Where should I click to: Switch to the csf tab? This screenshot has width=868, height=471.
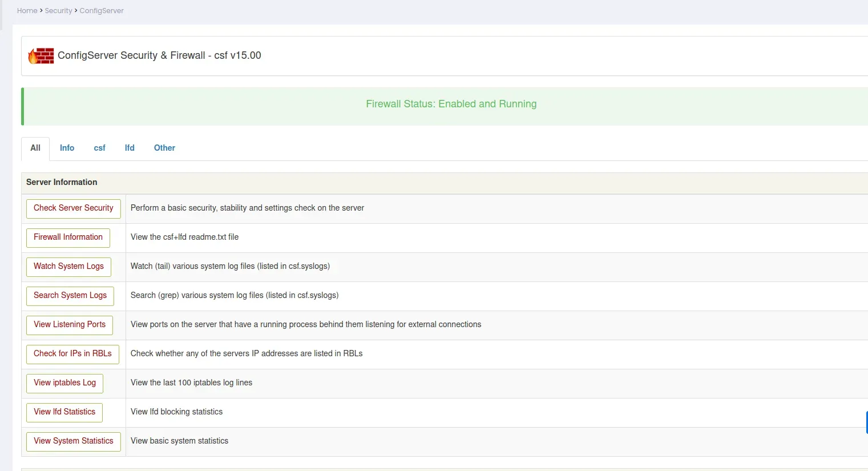[x=99, y=148]
